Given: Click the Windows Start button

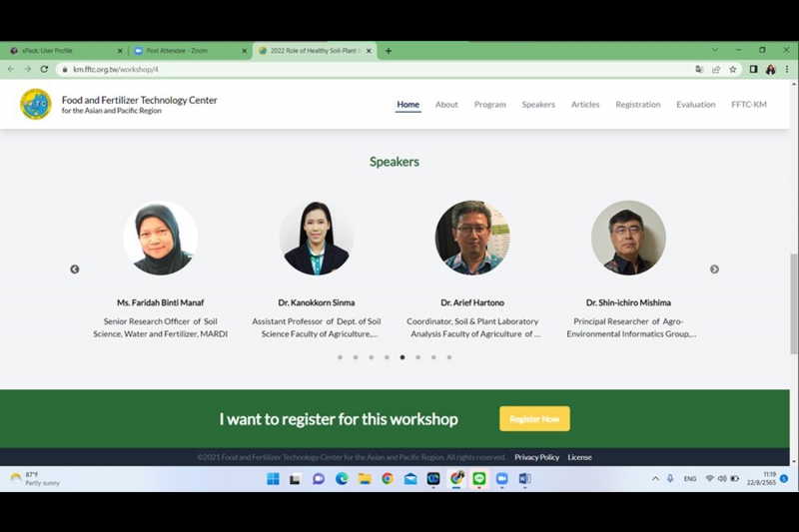Looking at the screenshot, I should pyautogui.click(x=273, y=479).
